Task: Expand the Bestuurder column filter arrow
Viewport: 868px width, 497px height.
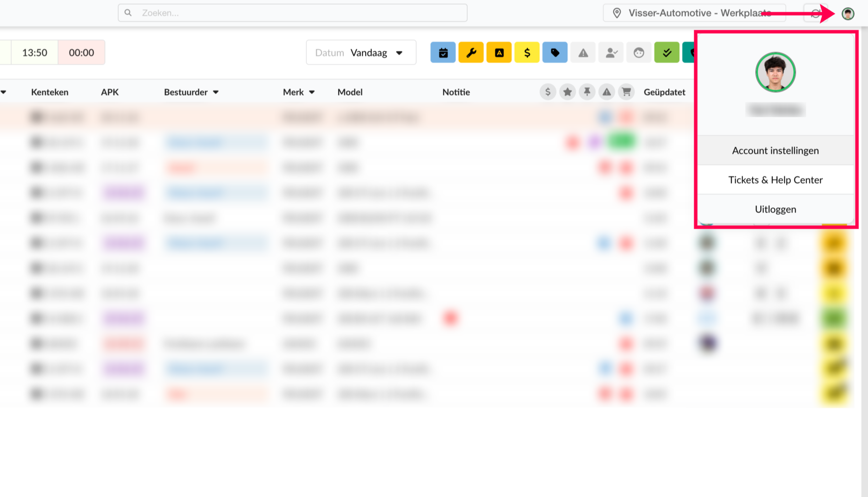Action: (216, 92)
